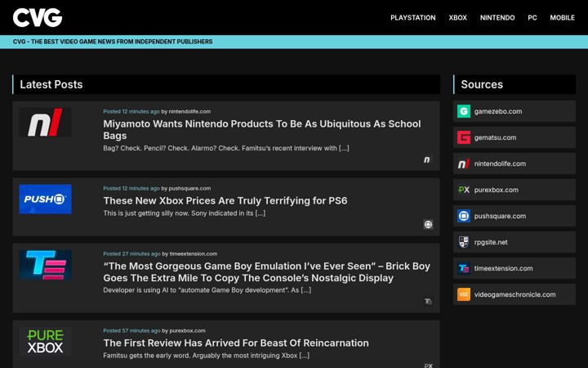
Task: Select Mobile in the top navigation
Action: pyautogui.click(x=562, y=18)
